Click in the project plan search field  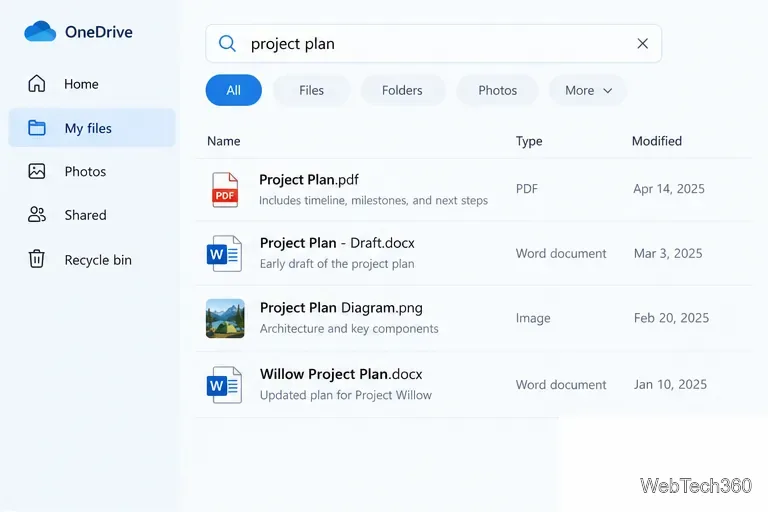(433, 44)
